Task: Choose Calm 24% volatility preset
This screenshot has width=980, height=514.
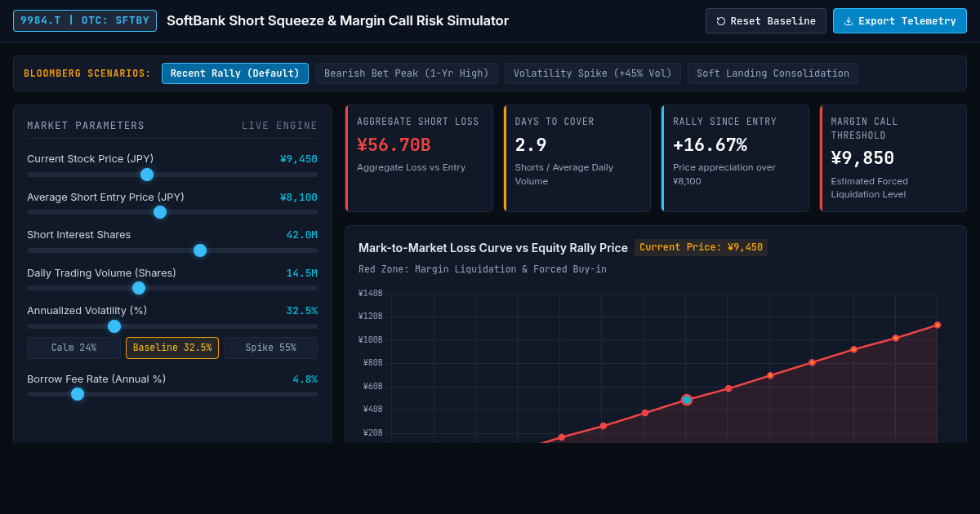Action: point(73,348)
